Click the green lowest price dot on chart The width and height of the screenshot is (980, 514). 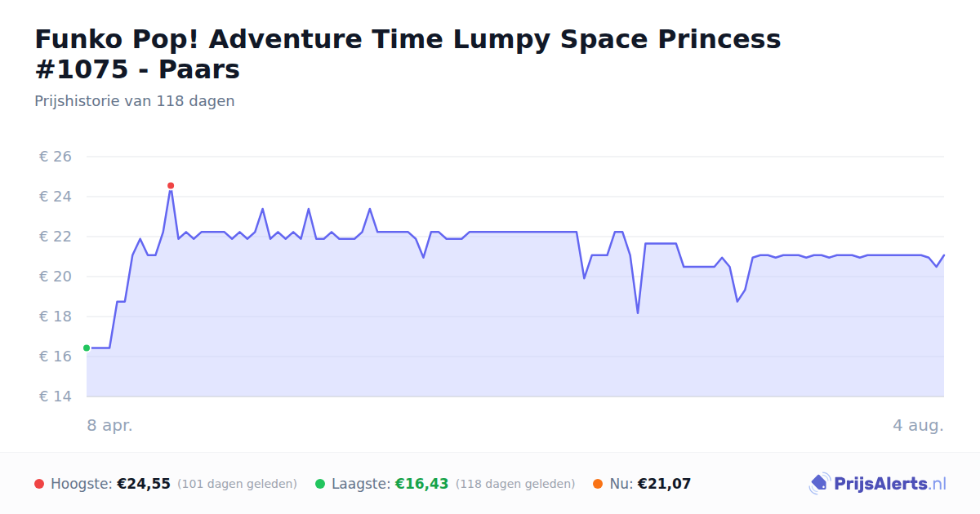(x=87, y=348)
